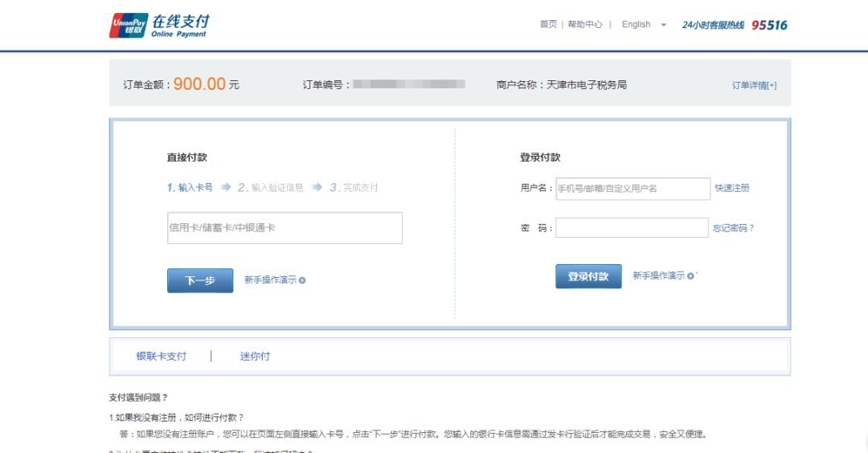Click the 登录付款 login pay button
This screenshot has height=453, width=868.
588,276
